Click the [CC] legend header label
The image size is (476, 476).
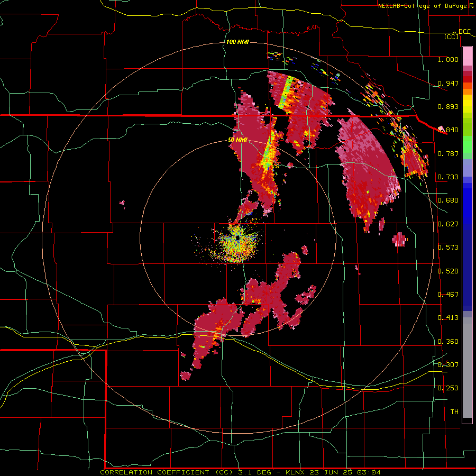(x=452, y=36)
